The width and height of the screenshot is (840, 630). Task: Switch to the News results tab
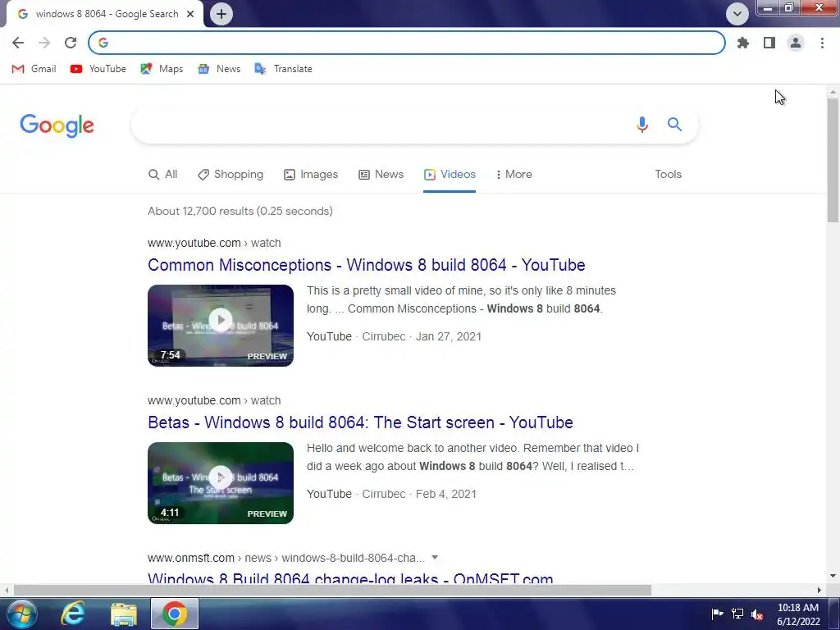coord(381,175)
